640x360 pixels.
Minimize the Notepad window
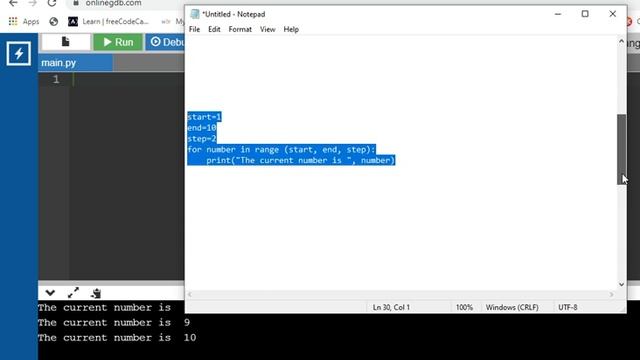point(558,14)
